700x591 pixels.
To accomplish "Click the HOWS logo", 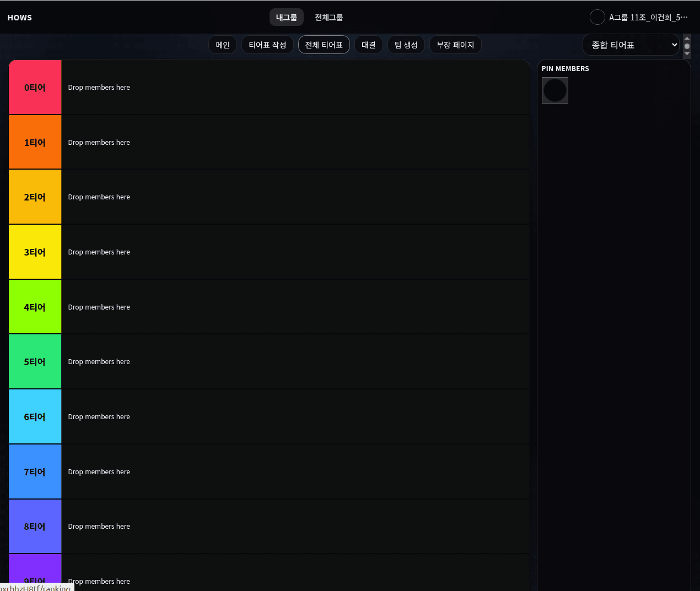I will click(x=20, y=18).
